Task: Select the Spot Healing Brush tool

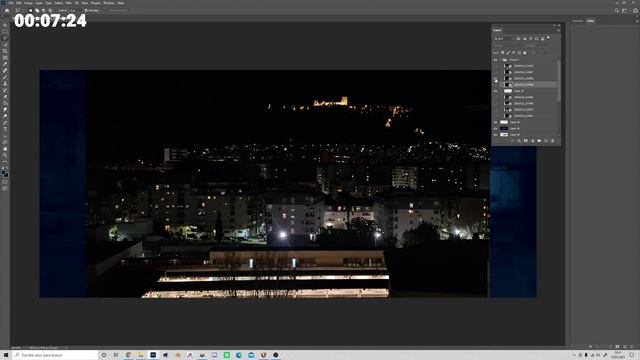Action: pos(5,71)
